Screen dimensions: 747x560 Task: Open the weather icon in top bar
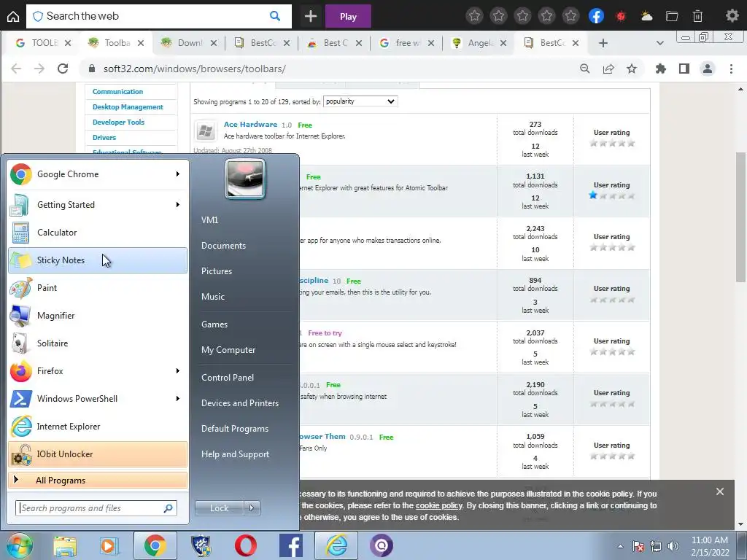[x=646, y=16]
